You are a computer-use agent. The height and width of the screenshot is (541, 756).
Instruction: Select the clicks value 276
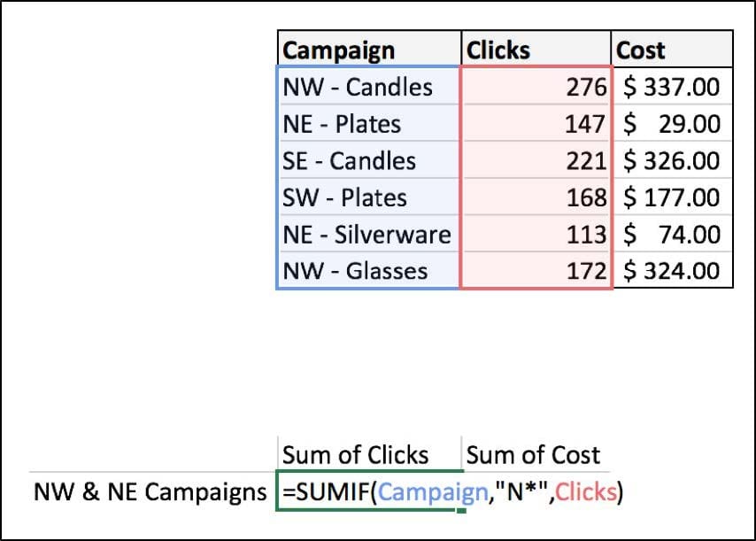click(536, 86)
